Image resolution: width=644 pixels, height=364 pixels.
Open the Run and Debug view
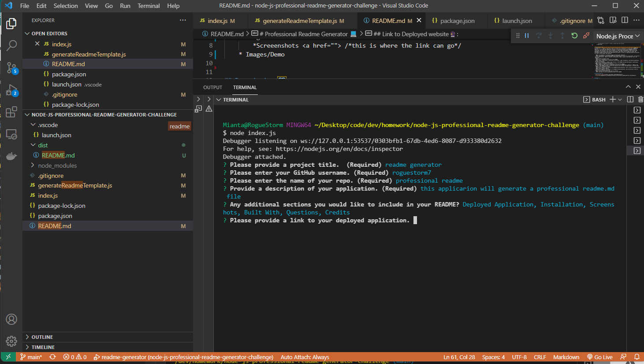[x=11, y=90]
